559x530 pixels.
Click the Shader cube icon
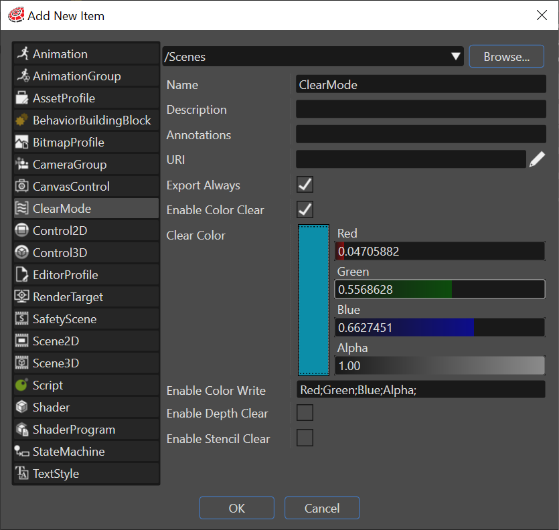22,407
